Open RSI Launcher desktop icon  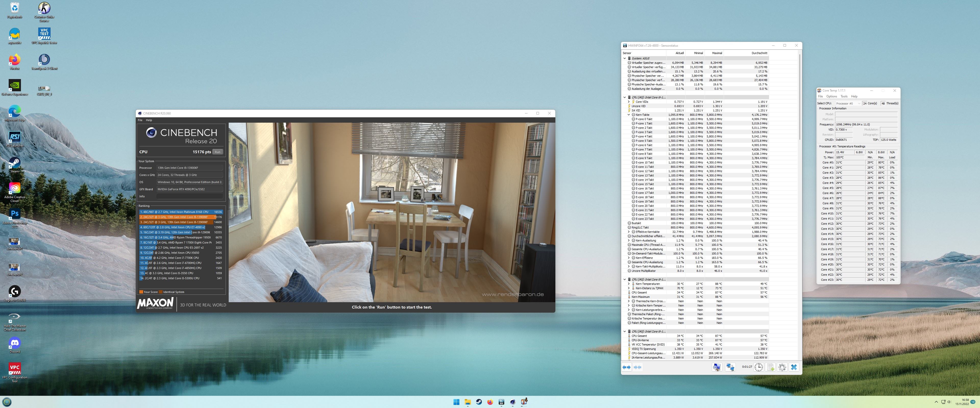pyautogui.click(x=15, y=139)
